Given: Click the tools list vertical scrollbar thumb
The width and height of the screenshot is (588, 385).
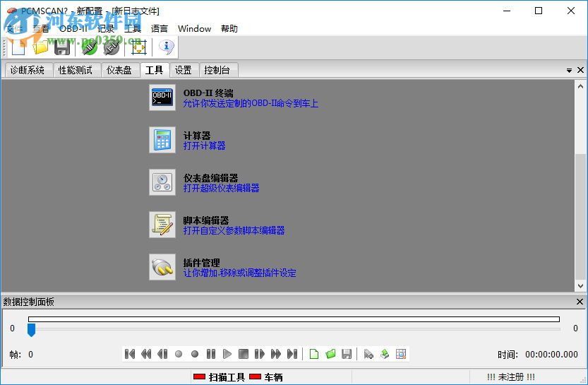Looking at the screenshot, I should (580, 216).
